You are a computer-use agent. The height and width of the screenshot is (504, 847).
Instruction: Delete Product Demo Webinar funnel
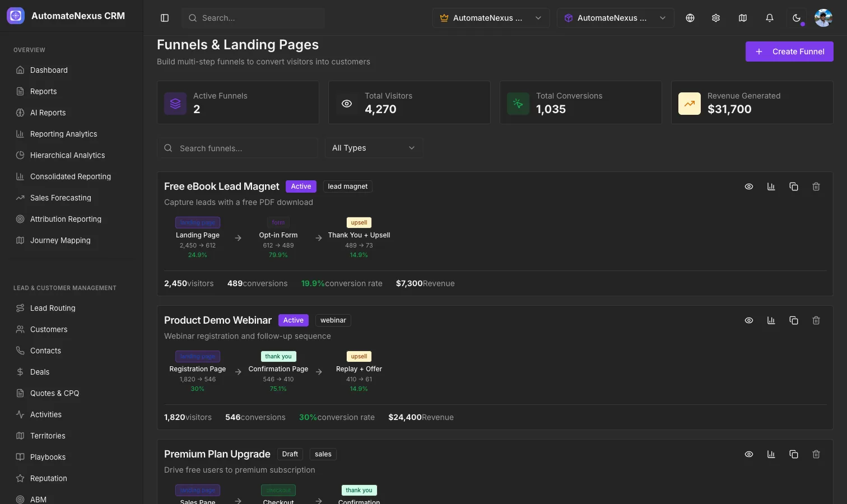tap(816, 320)
